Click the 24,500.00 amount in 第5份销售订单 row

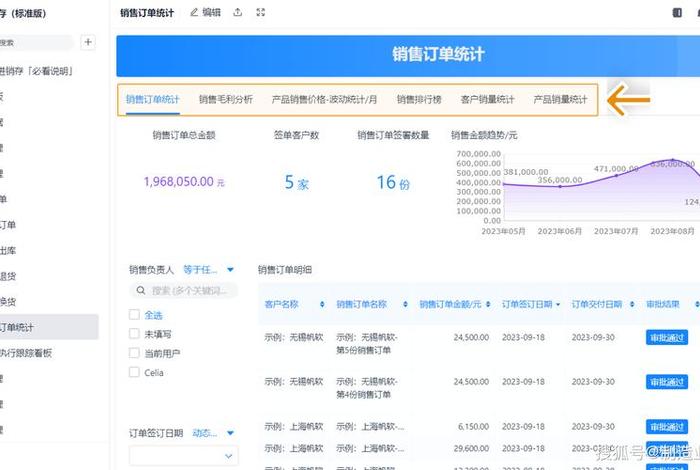click(x=471, y=337)
